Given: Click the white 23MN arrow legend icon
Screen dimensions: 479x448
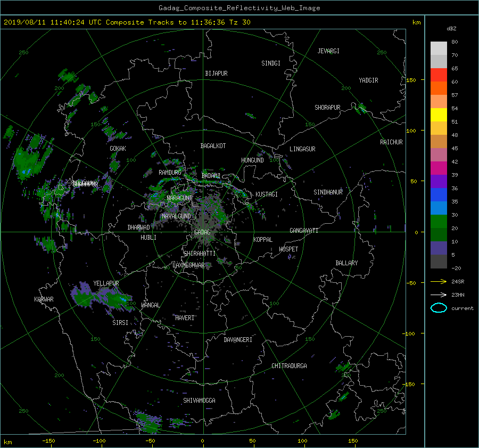Looking at the screenshot, I should [439, 295].
